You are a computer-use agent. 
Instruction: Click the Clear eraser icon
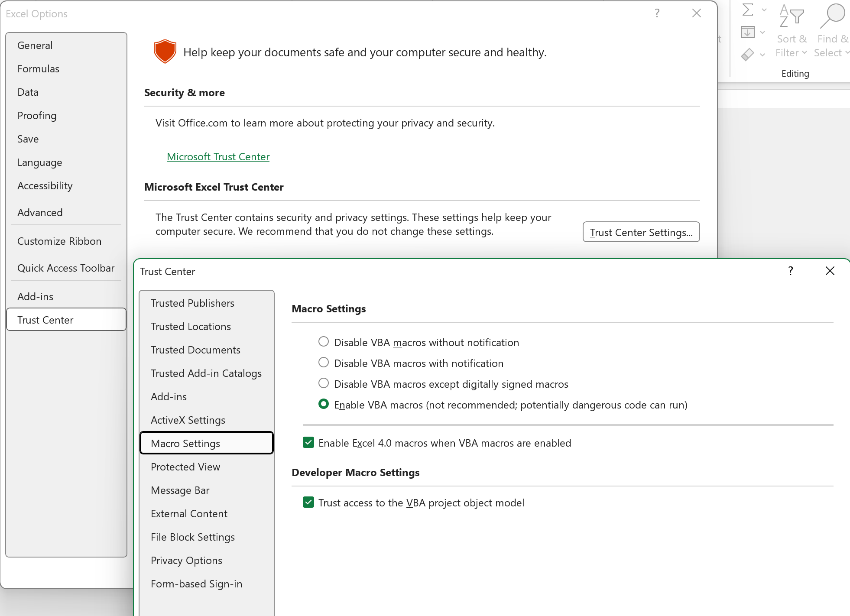[747, 55]
